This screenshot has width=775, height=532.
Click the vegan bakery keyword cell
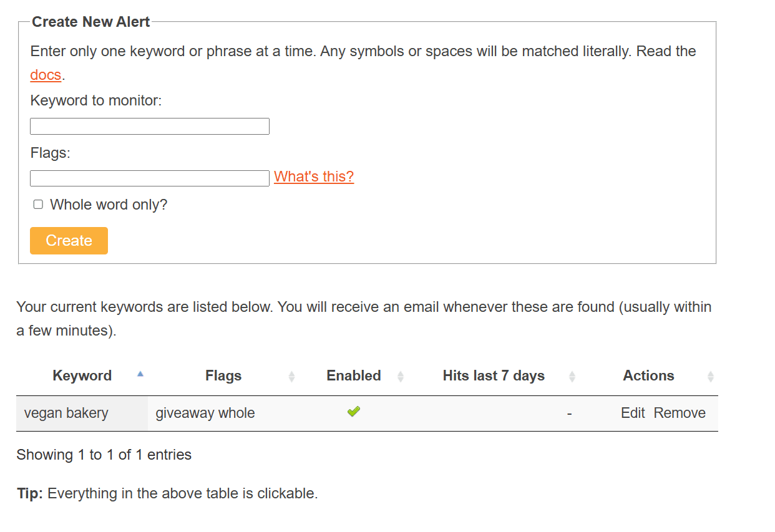66,413
